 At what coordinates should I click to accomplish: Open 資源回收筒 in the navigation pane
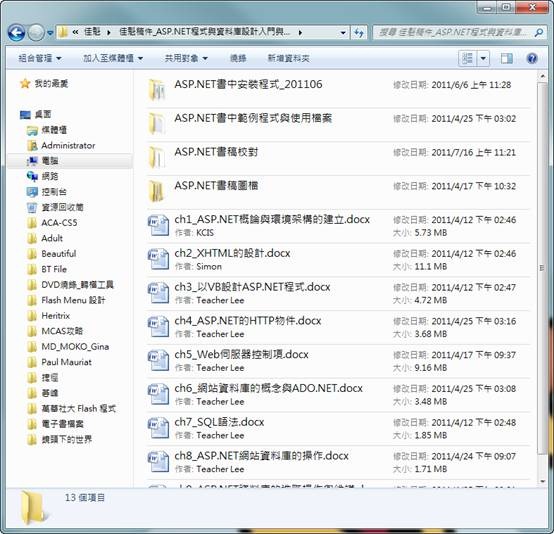(x=55, y=207)
